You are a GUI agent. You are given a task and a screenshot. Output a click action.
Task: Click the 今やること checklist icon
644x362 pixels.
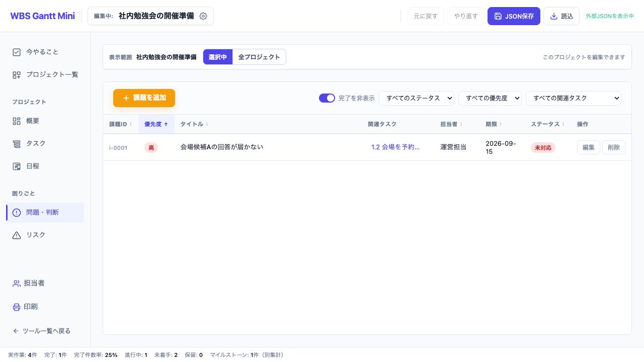click(17, 52)
